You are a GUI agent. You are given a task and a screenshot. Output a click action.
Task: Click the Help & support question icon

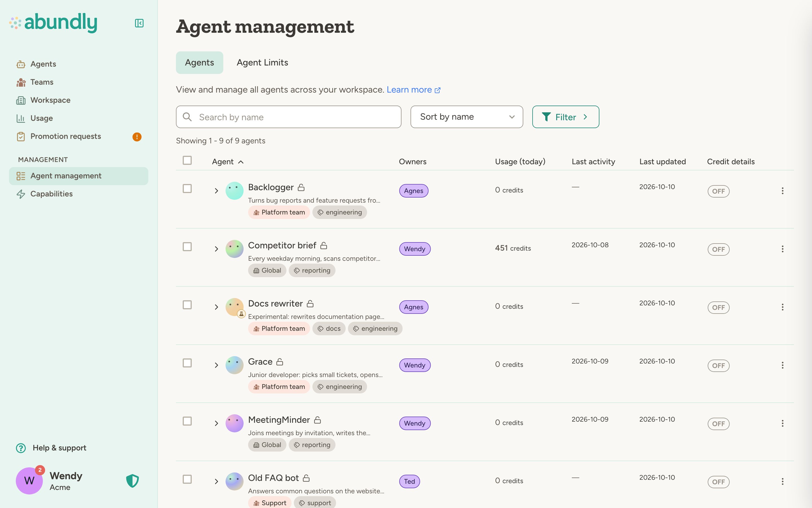click(x=21, y=448)
